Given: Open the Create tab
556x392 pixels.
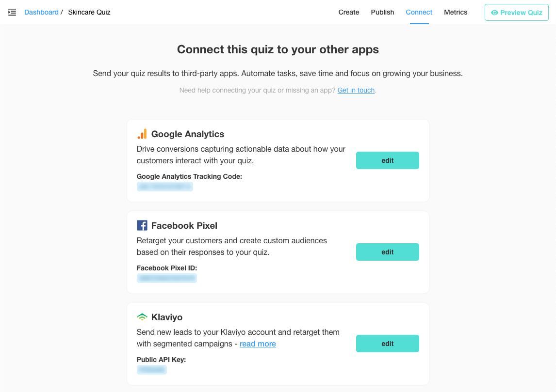Looking at the screenshot, I should point(348,13).
